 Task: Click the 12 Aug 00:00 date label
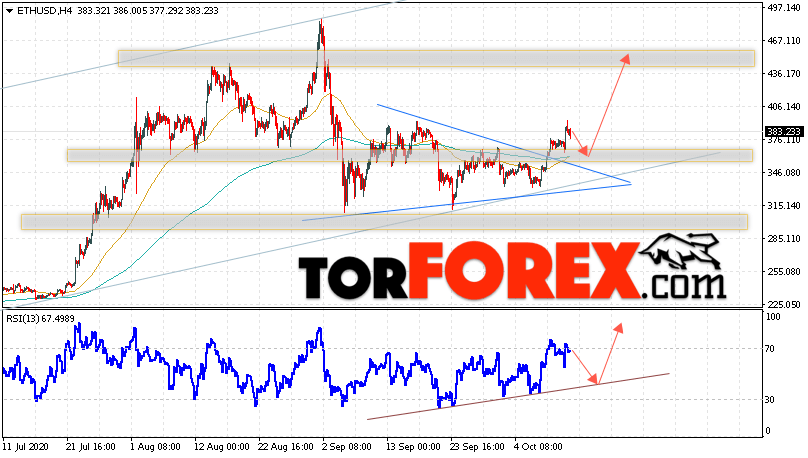pos(221,446)
